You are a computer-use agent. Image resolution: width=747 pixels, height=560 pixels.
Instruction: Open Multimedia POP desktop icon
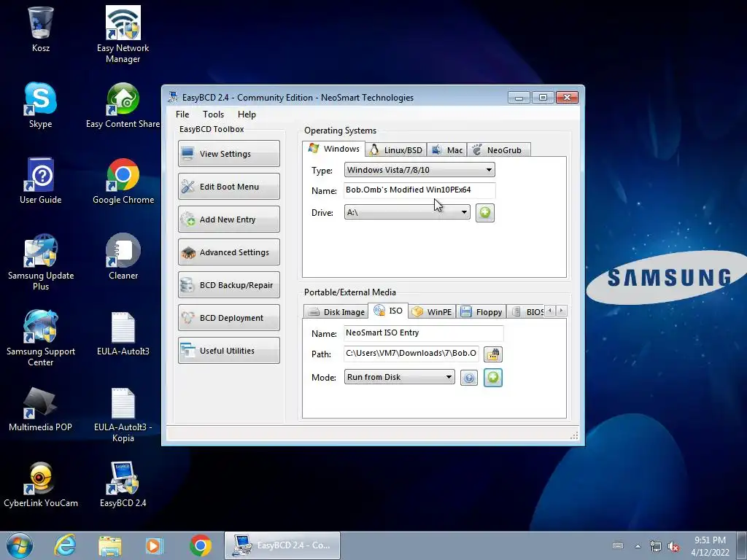(41, 408)
